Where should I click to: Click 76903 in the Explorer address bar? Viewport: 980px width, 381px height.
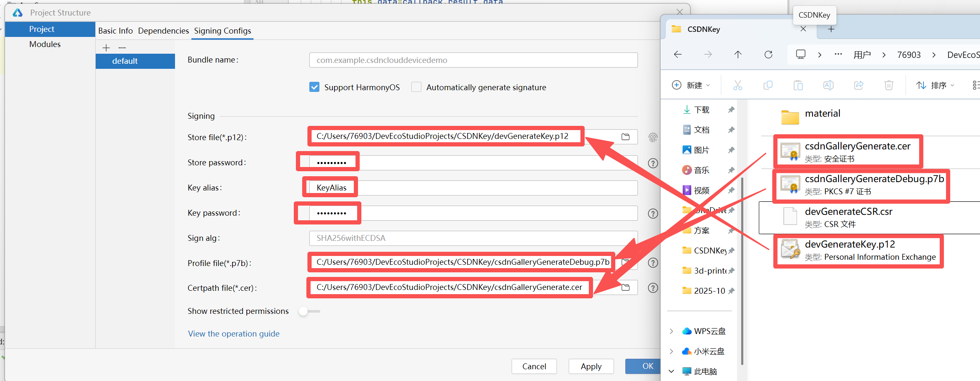[x=909, y=55]
